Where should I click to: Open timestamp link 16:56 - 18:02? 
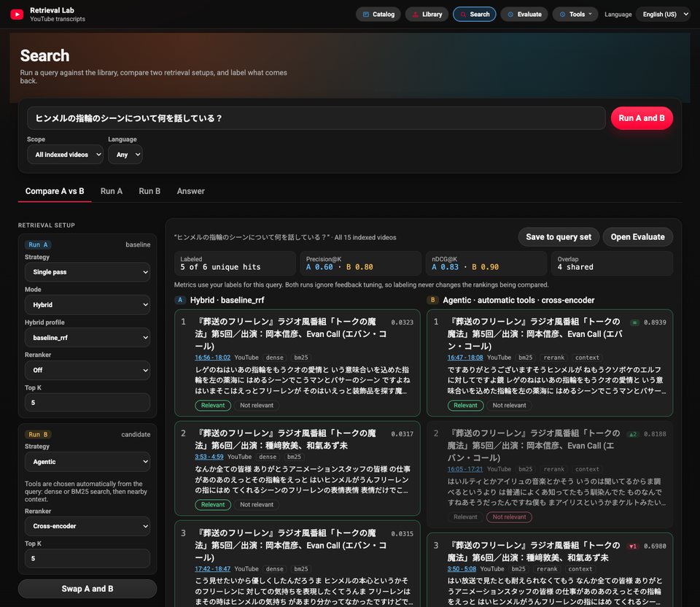(x=212, y=357)
